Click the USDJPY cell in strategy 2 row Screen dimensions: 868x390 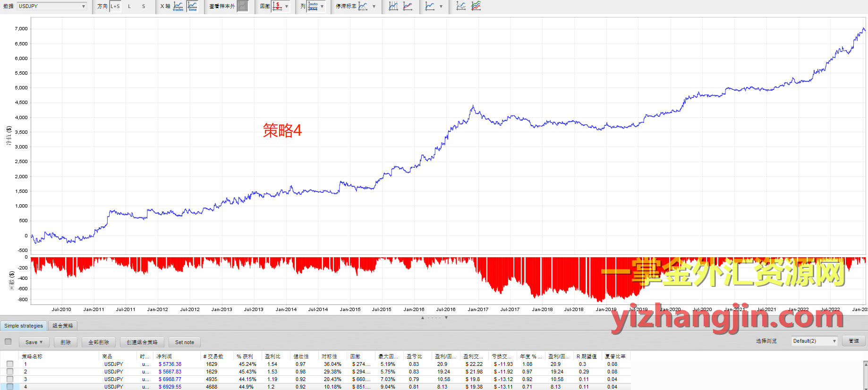(114, 372)
